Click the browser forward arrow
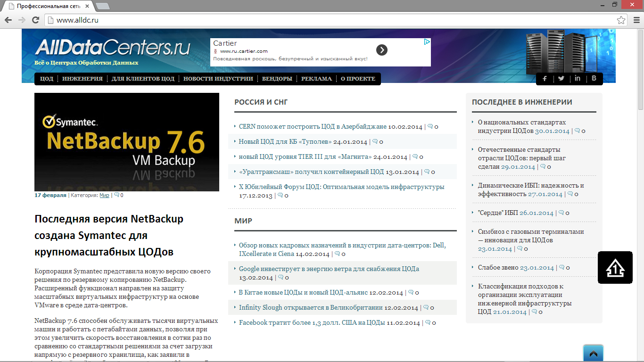This screenshot has height=362, width=644. [22, 20]
